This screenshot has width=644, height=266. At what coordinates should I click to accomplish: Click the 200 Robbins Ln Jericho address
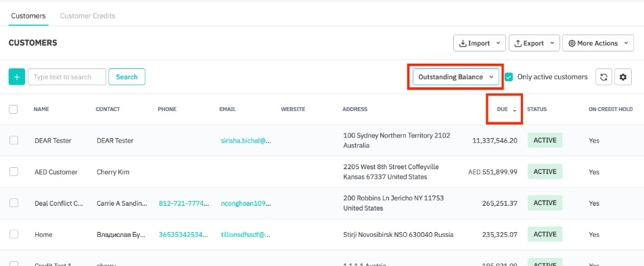click(x=393, y=203)
